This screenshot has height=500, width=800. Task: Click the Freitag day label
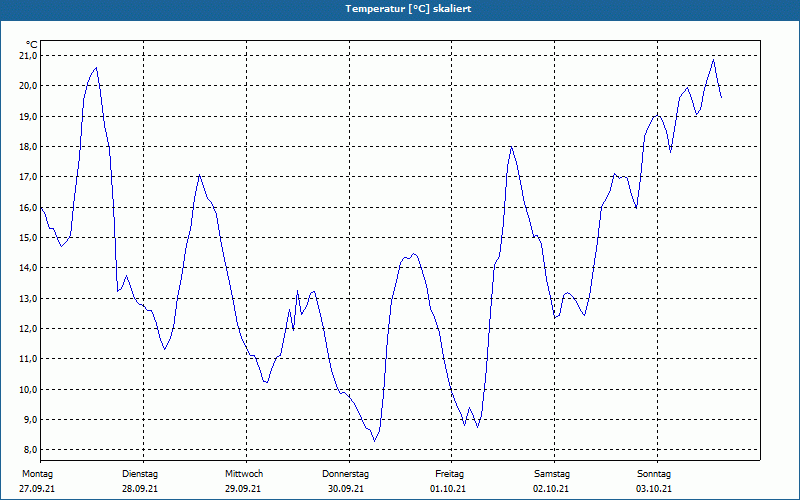pyautogui.click(x=449, y=474)
